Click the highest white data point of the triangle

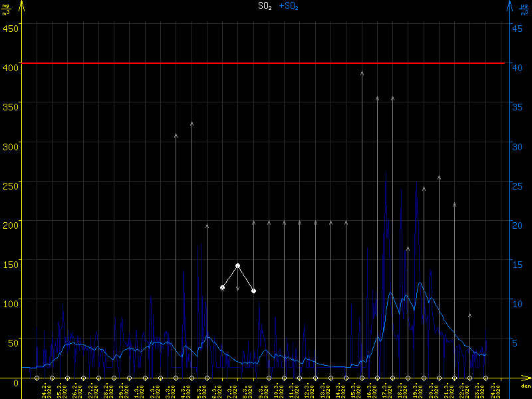point(237,265)
